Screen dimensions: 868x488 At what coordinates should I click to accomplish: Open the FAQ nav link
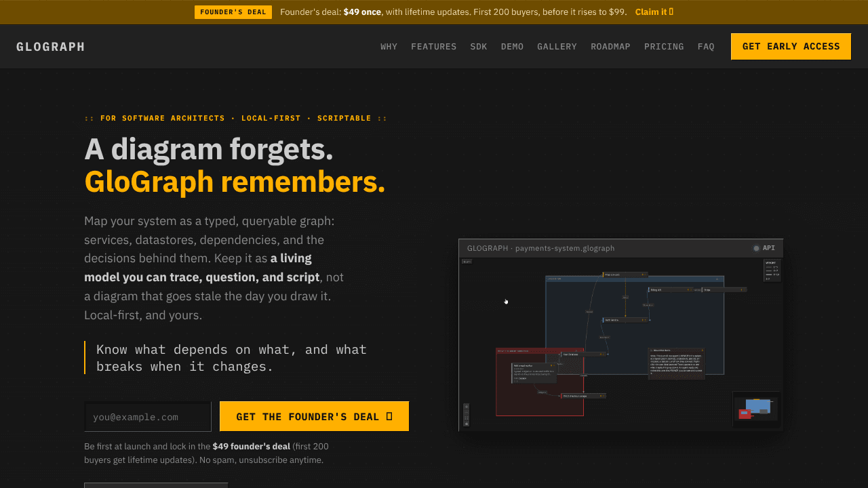pyautogui.click(x=706, y=47)
